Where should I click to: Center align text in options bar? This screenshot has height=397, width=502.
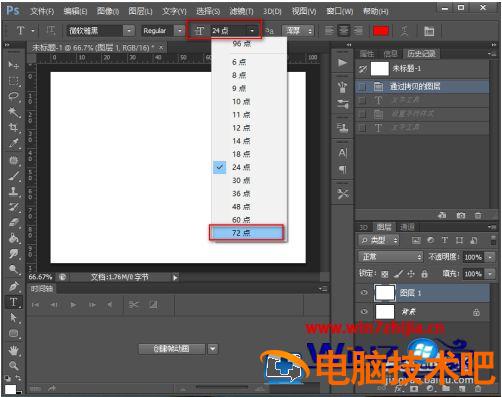point(344,31)
